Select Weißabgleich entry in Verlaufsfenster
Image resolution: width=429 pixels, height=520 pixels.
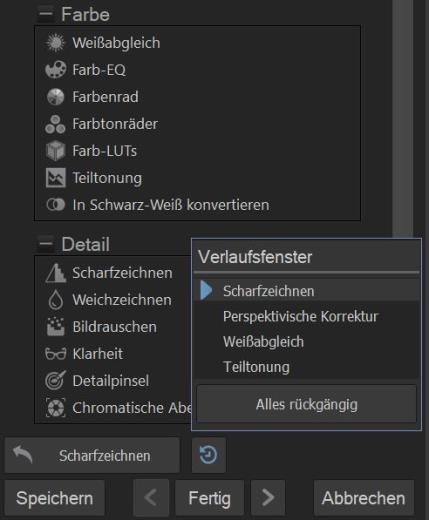306,342
